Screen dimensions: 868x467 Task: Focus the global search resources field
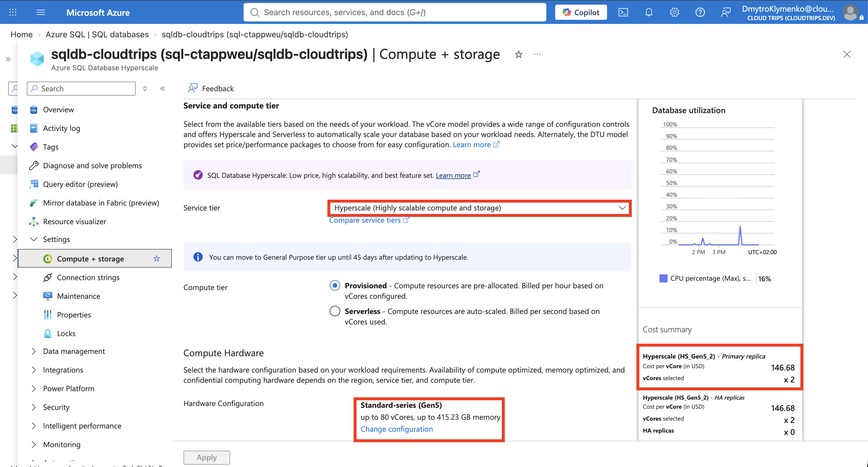(x=395, y=13)
